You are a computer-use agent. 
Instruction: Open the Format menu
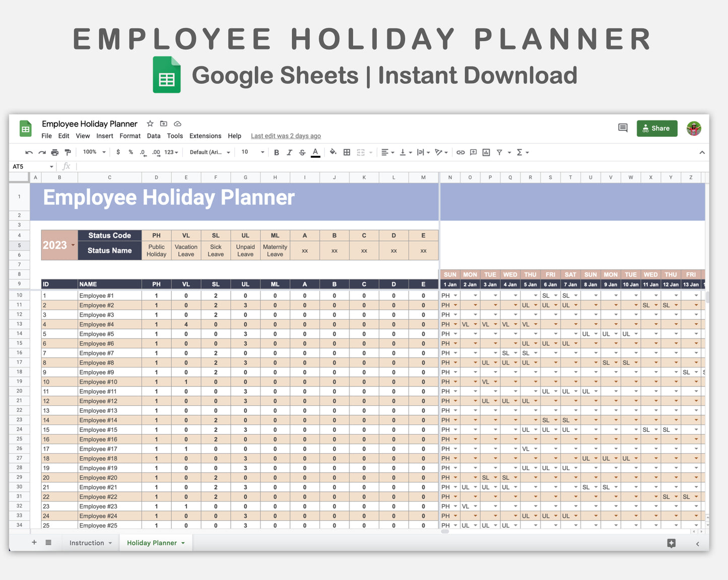pyautogui.click(x=129, y=136)
